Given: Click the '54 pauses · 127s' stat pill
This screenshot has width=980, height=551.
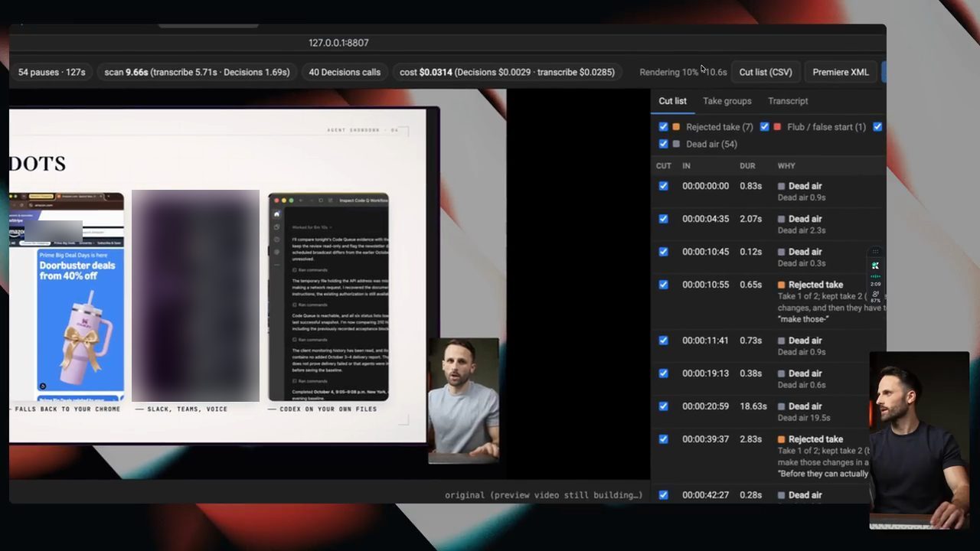Looking at the screenshot, I should click(52, 72).
